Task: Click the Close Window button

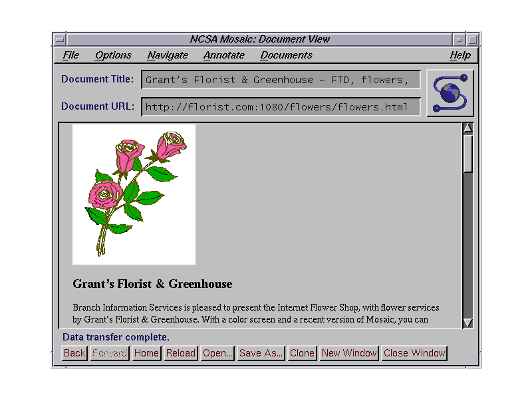Action: coord(414,353)
